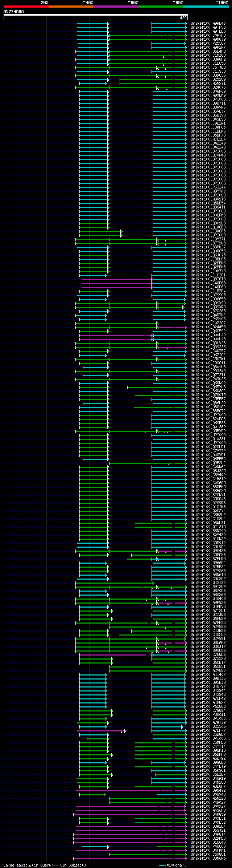Select text UniRef100_A9P926
This screenshot has width=232, height=868.
tap(208, 603)
